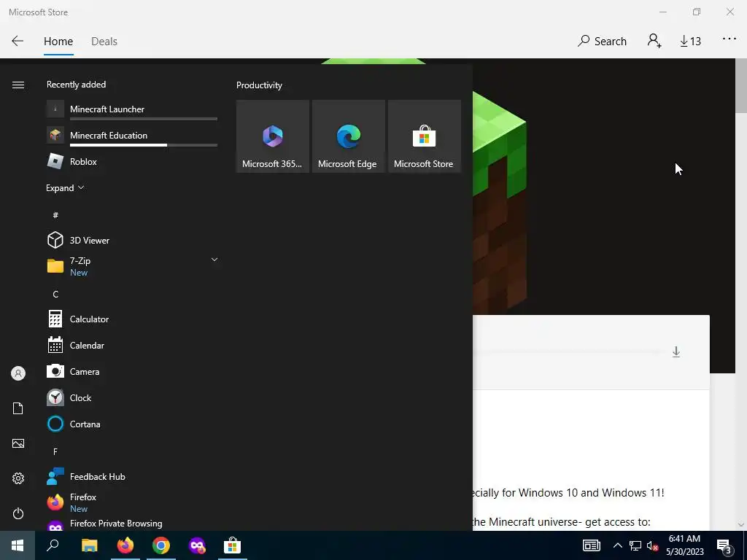Launch the Camera app
747x560 pixels.
click(x=132, y=371)
